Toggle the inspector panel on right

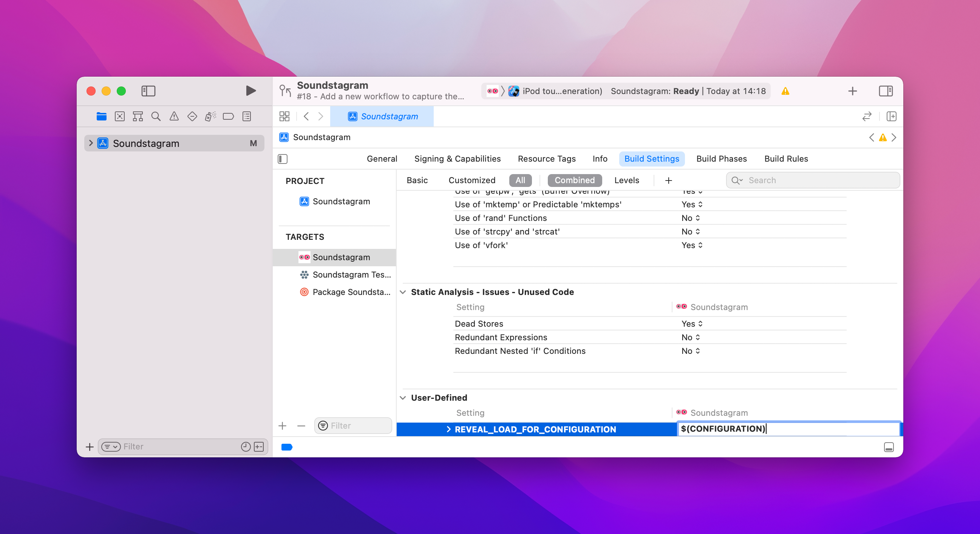(886, 91)
